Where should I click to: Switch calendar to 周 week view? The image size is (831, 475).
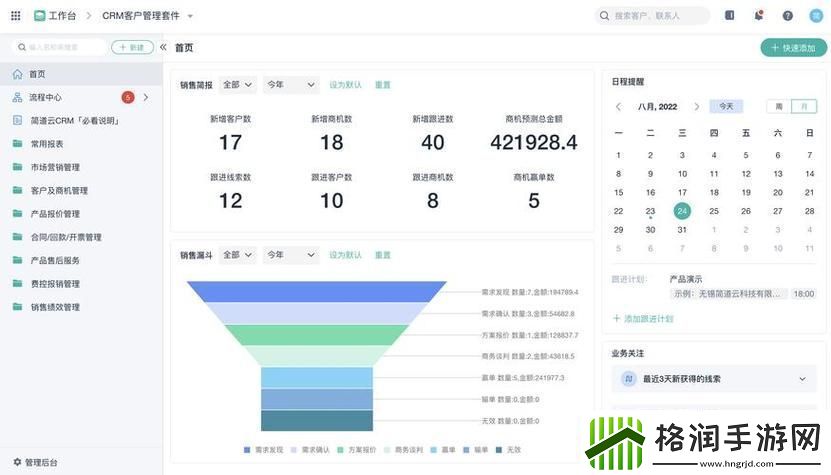click(779, 107)
